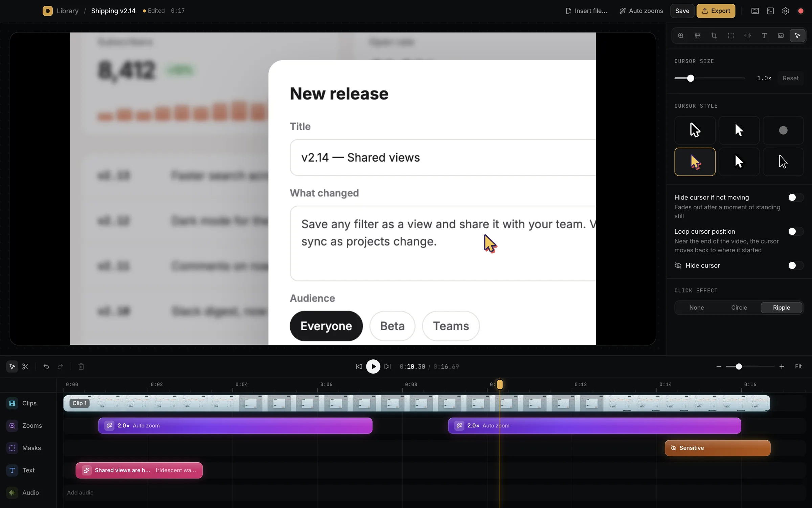Adjust the cursor size slider handle
The image size is (812, 508).
691,78
